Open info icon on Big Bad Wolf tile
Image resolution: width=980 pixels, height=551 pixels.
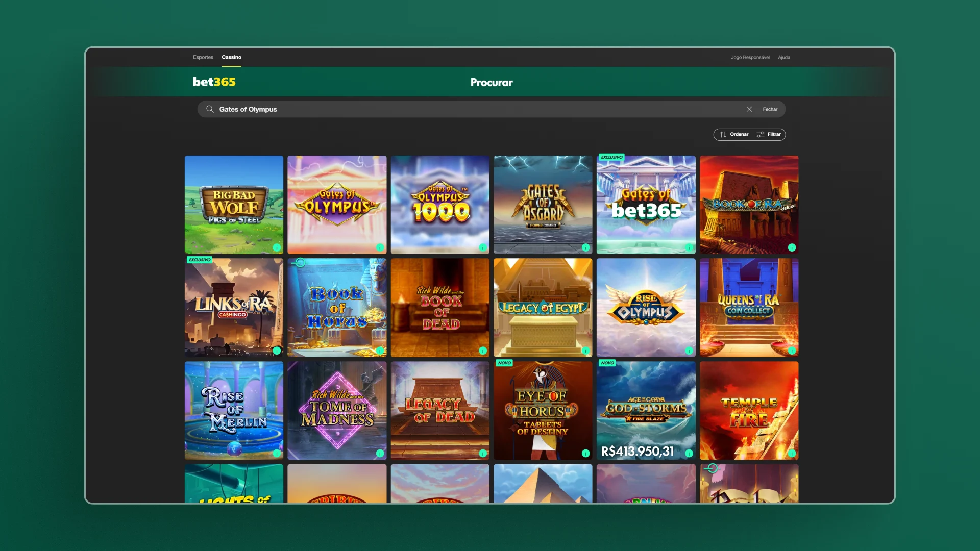pyautogui.click(x=277, y=247)
